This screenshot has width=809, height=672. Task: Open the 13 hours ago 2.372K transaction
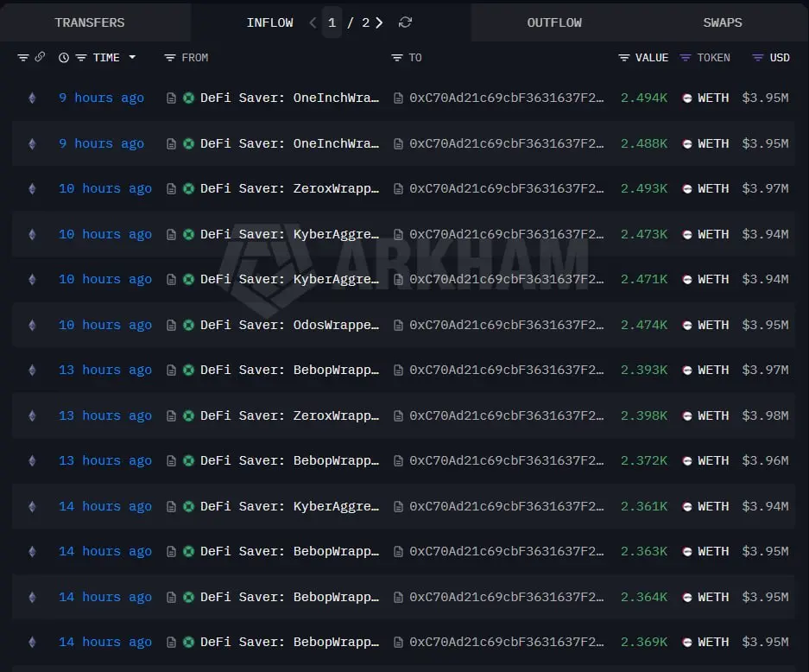point(105,460)
